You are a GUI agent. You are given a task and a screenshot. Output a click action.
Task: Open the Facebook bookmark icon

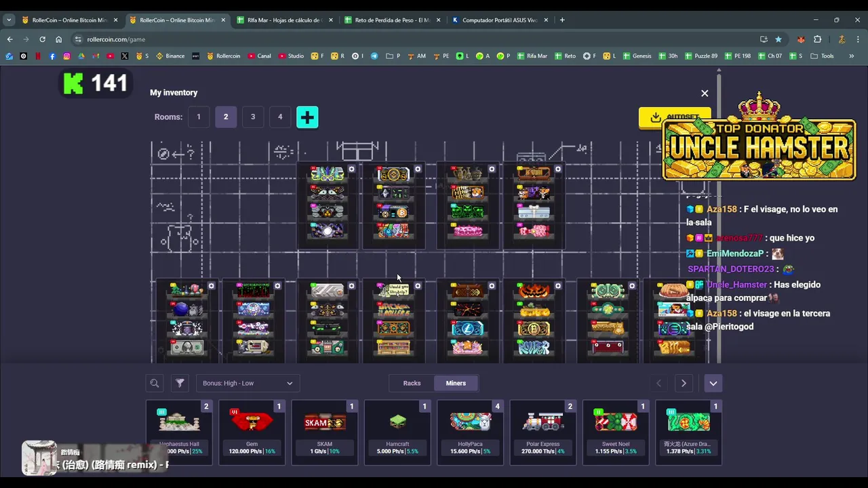[52, 56]
